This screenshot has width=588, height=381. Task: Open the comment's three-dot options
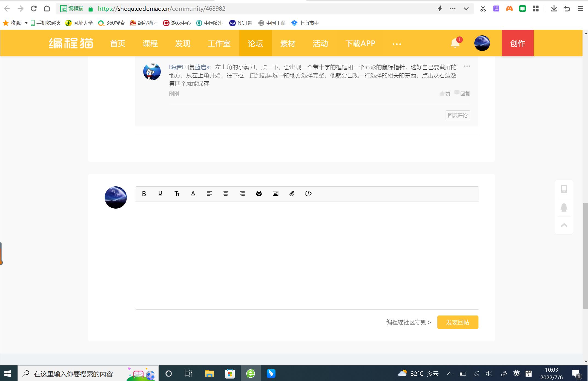[467, 66]
